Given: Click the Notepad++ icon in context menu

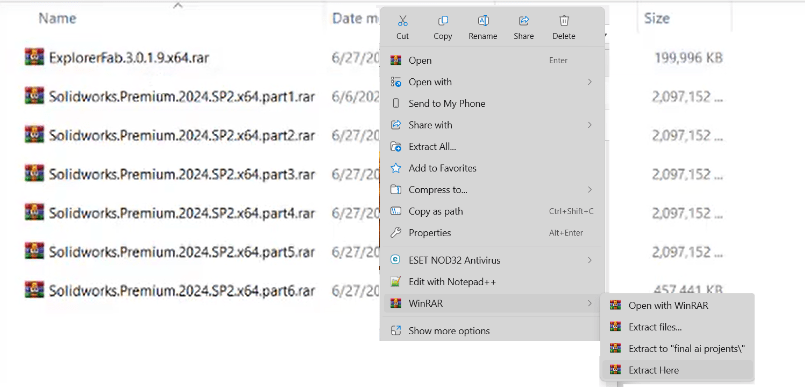Looking at the screenshot, I should pyautogui.click(x=395, y=282).
